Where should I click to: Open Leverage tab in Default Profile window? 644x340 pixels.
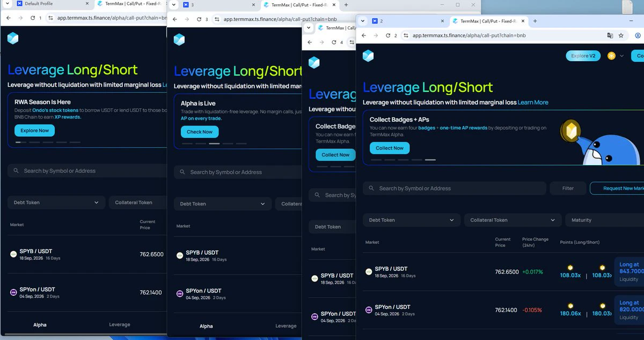point(120,324)
